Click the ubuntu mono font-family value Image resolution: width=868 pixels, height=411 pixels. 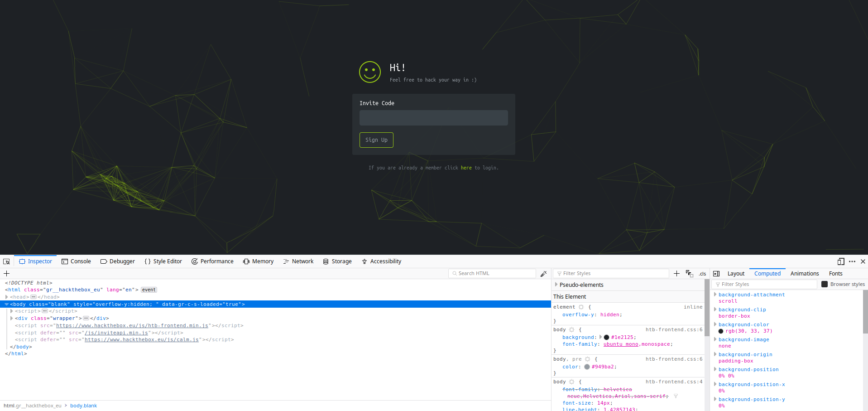tap(621, 344)
